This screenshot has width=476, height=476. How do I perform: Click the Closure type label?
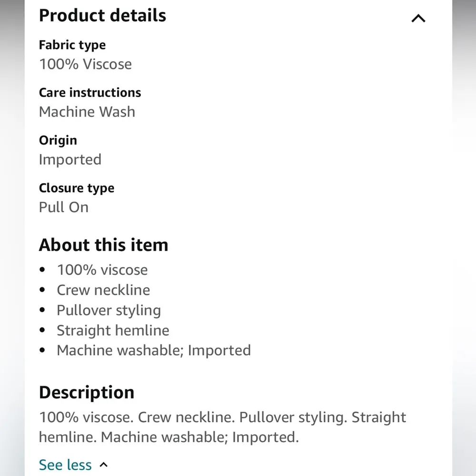pyautogui.click(x=77, y=188)
